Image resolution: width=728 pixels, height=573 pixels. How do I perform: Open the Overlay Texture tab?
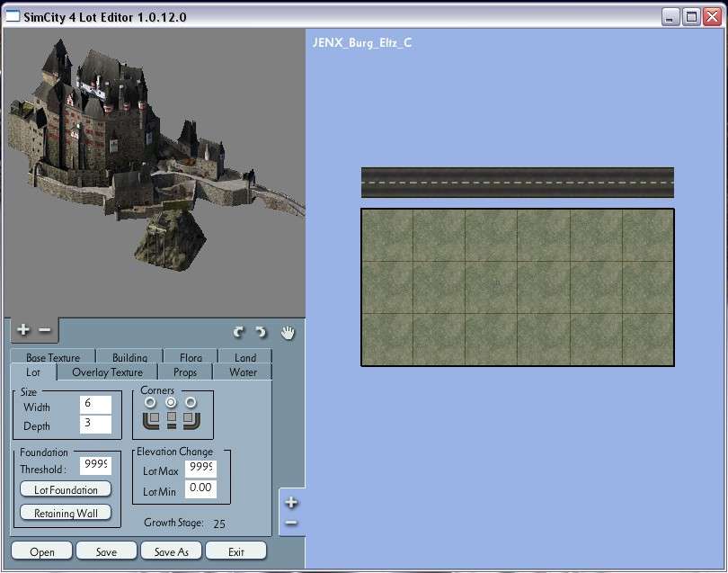click(x=107, y=372)
